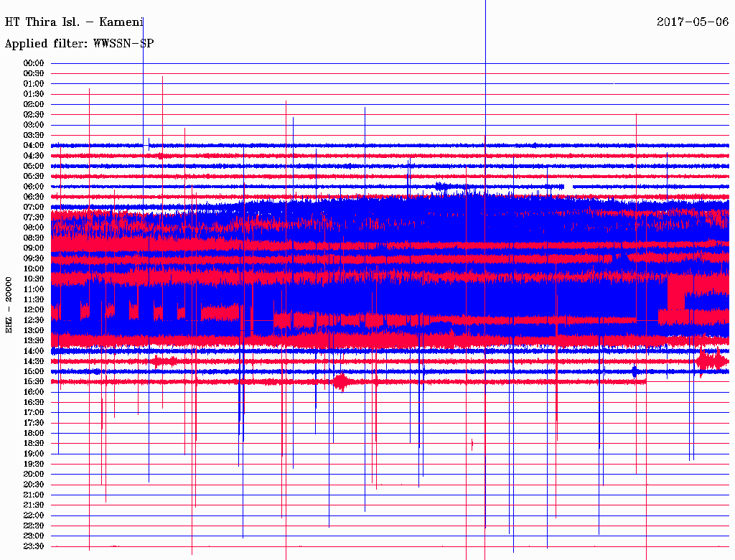Click the 15:30 time label

(34, 382)
